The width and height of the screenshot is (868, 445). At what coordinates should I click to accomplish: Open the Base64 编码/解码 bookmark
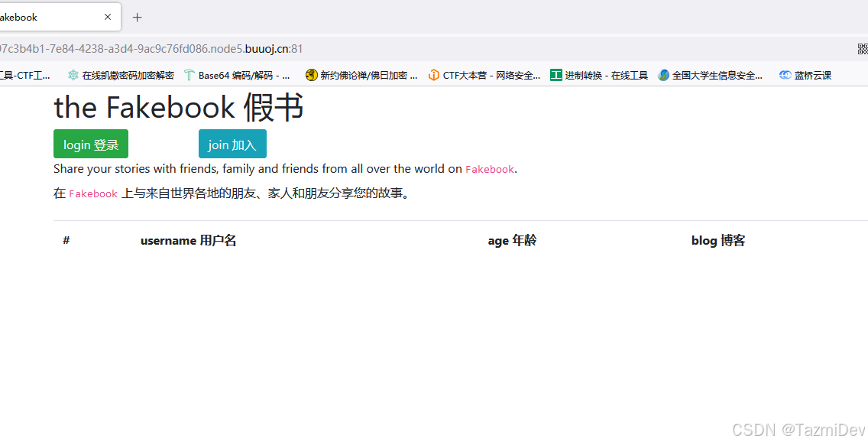click(238, 76)
